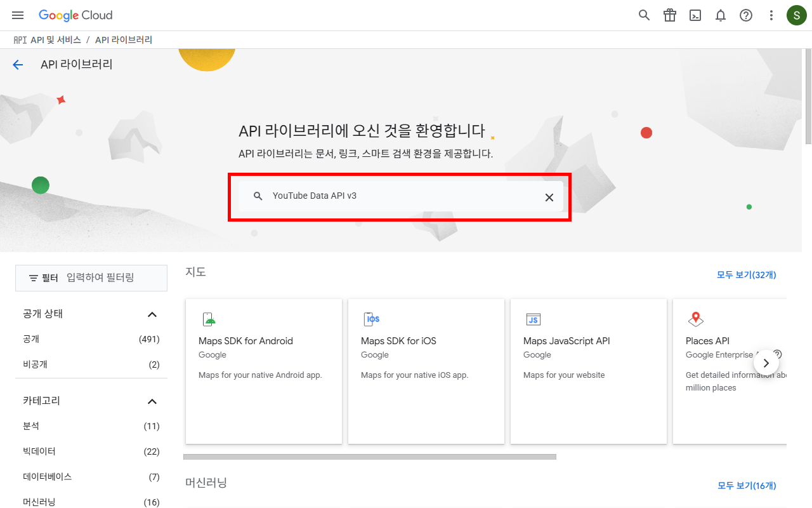Click inside the YouTube Data API v3 search field
The height and width of the screenshot is (508, 812).
click(401, 196)
